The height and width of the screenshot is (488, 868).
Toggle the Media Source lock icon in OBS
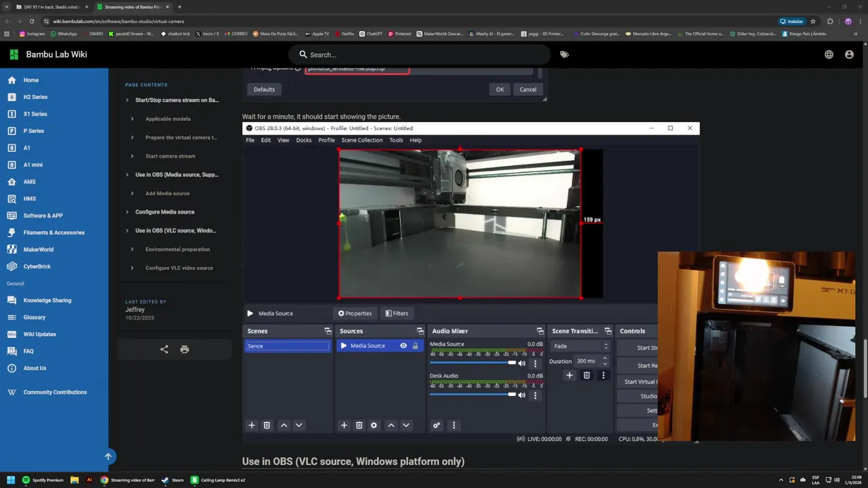click(x=415, y=346)
